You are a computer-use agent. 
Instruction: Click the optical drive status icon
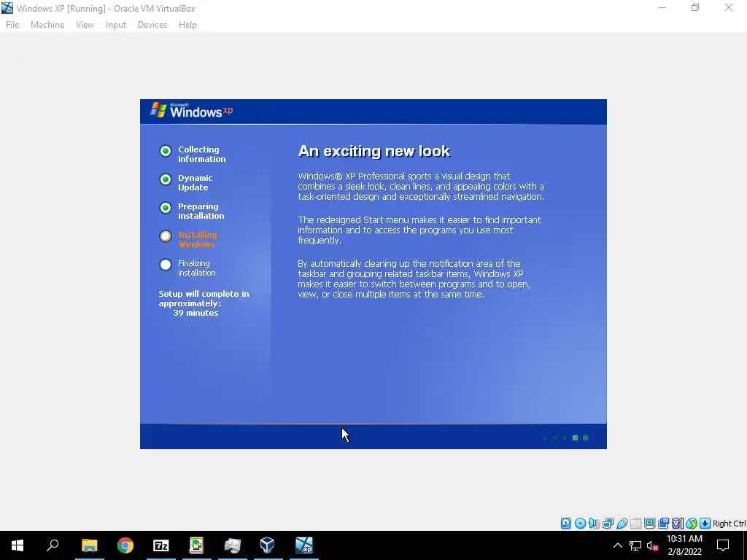coord(580,524)
